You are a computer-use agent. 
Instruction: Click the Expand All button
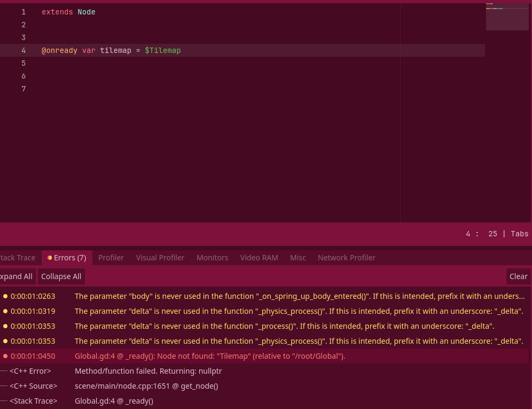[17, 276]
